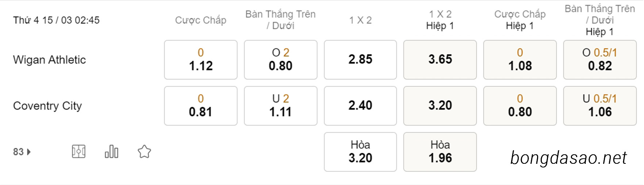Choose first-half Wigan win at 3.65
Image resolution: width=644 pixels, height=185 pixels.
(x=440, y=60)
